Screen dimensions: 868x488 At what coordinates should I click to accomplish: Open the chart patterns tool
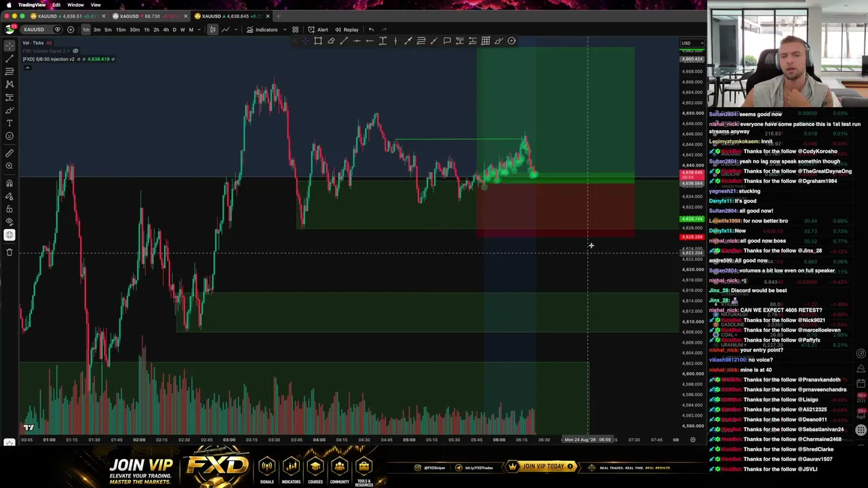(x=9, y=84)
